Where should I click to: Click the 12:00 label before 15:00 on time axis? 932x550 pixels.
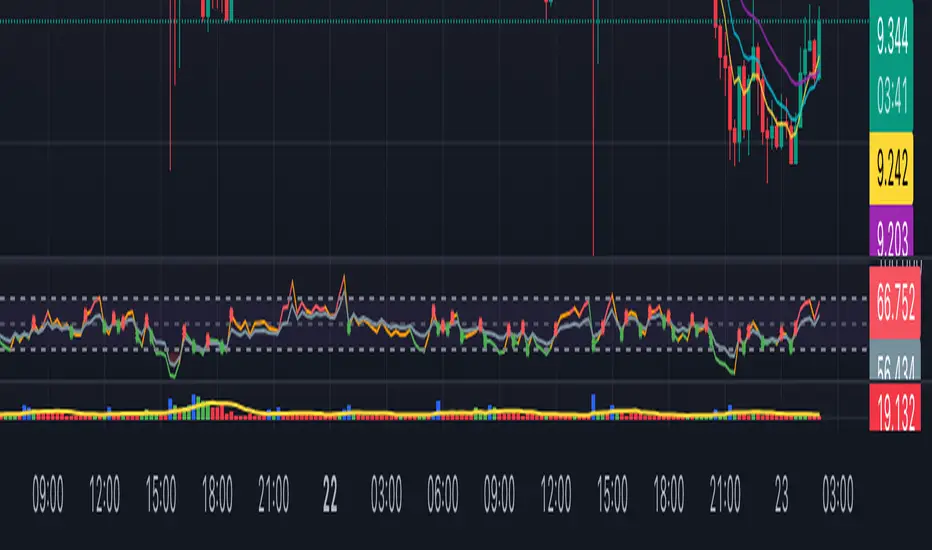[104, 494]
